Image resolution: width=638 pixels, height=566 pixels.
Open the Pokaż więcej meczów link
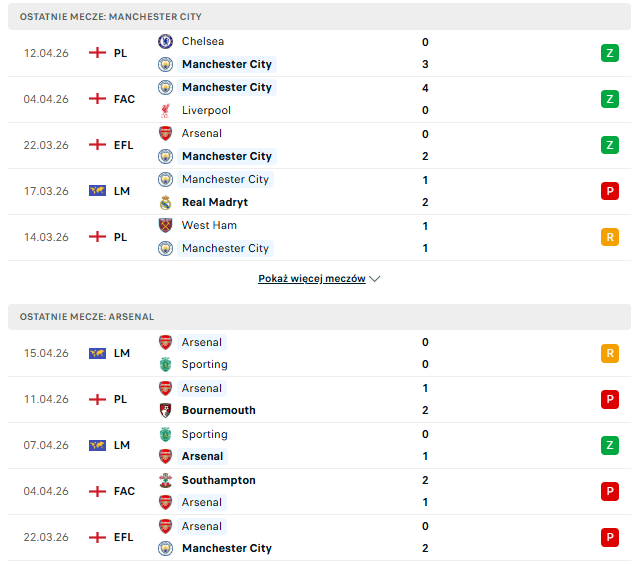pyautogui.click(x=311, y=279)
